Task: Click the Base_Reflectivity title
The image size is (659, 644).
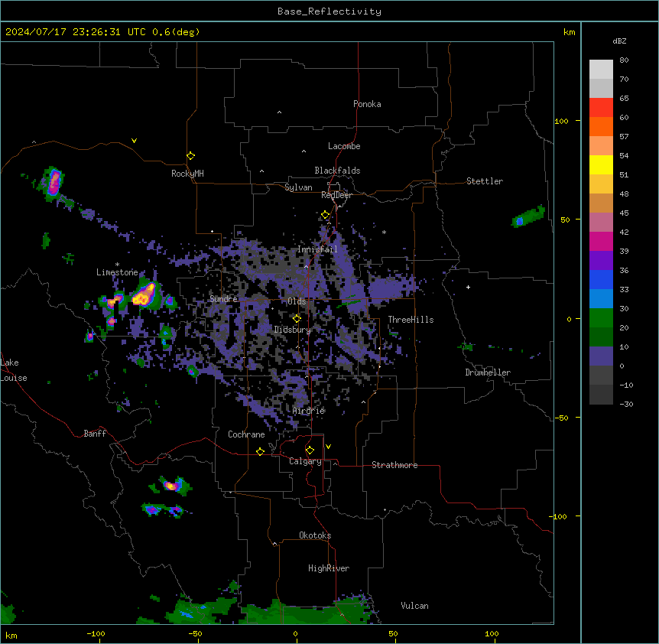Action: (329, 11)
